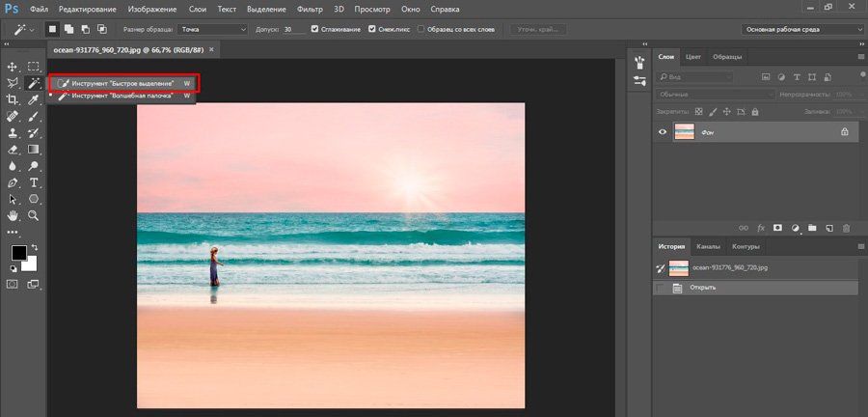Select the Gradient tool

[x=33, y=150]
